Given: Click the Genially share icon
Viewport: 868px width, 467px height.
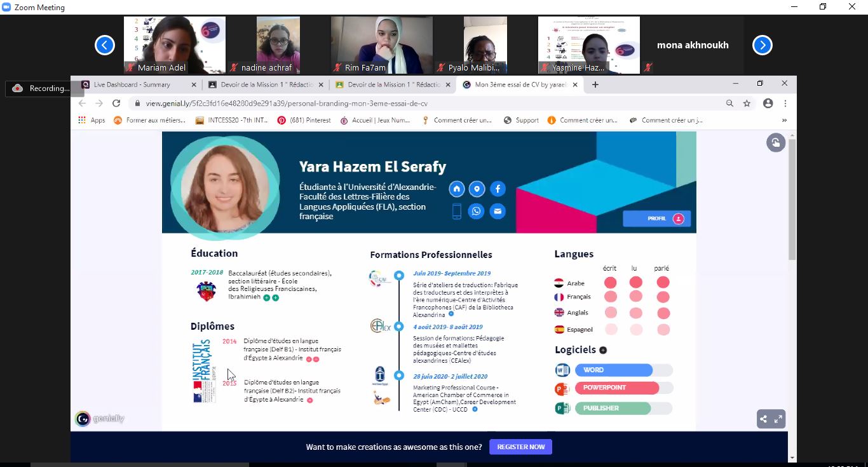Looking at the screenshot, I should coord(764,419).
